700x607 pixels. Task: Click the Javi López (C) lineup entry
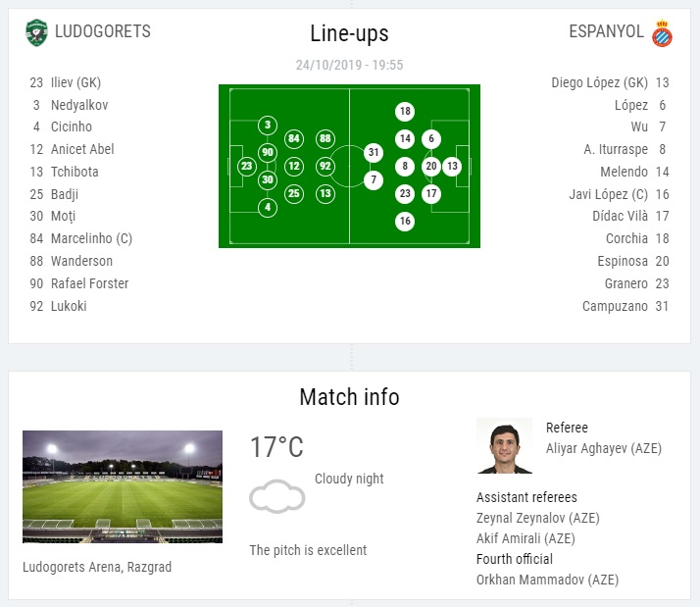click(x=619, y=194)
